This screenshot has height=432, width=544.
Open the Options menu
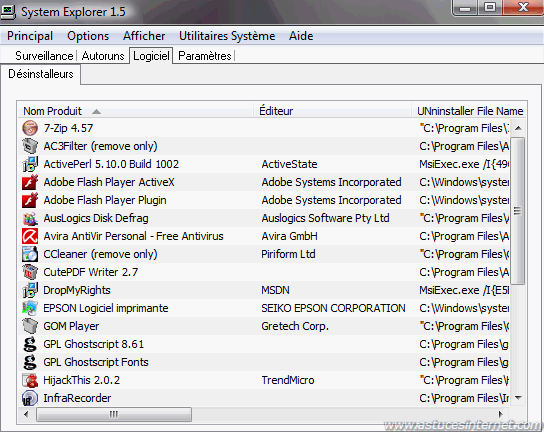pos(88,36)
